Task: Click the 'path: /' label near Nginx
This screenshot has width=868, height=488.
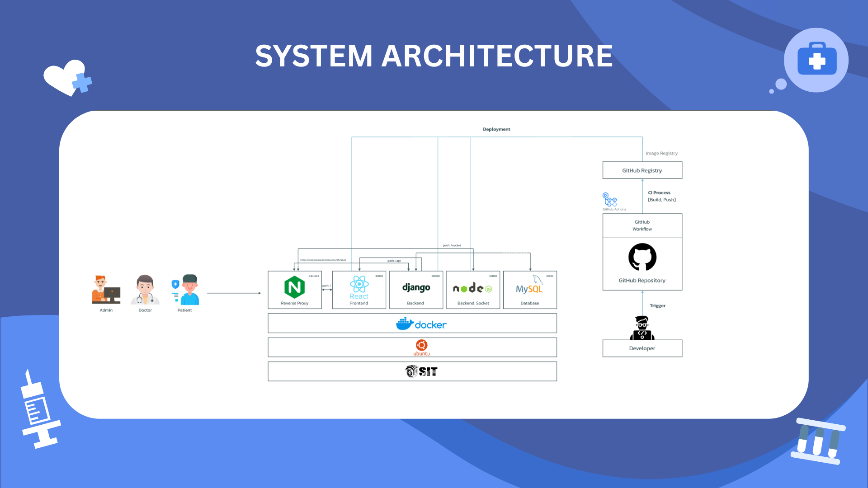Action: (x=326, y=286)
